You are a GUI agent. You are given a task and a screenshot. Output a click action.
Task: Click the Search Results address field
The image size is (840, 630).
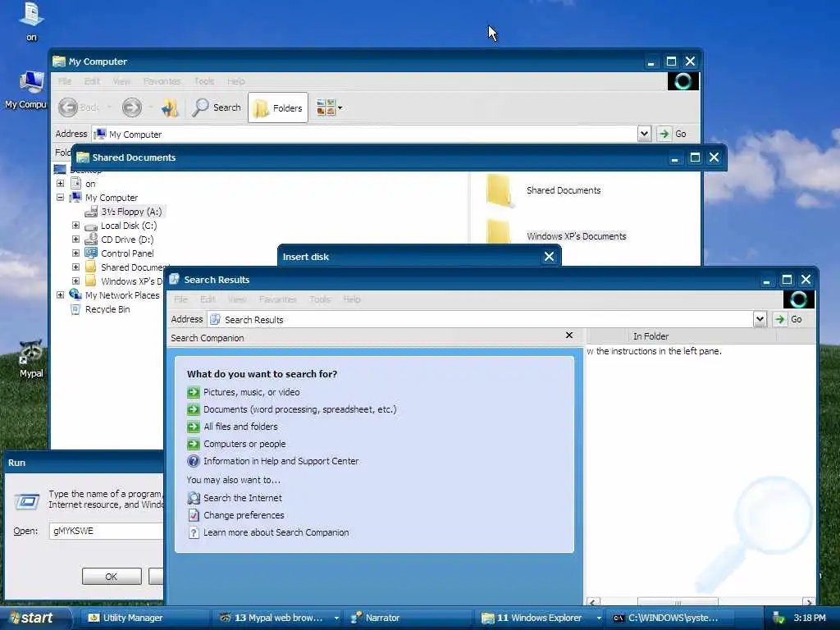coord(481,319)
